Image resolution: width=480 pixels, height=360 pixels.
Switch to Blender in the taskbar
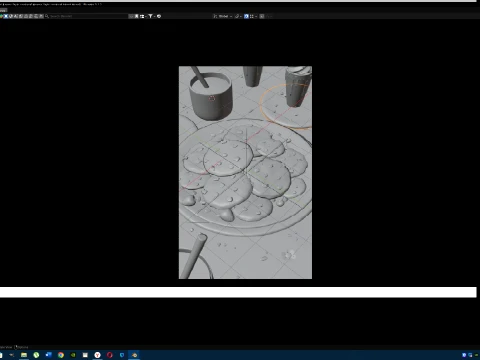134,355
